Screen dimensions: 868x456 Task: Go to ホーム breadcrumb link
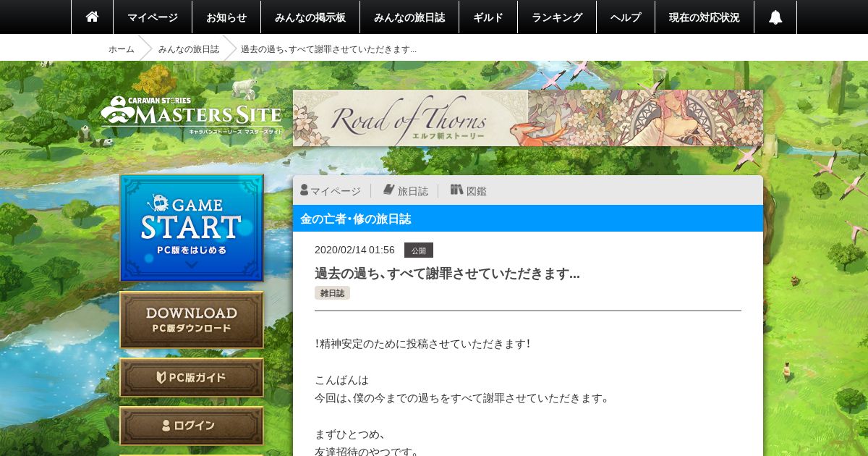[122, 49]
